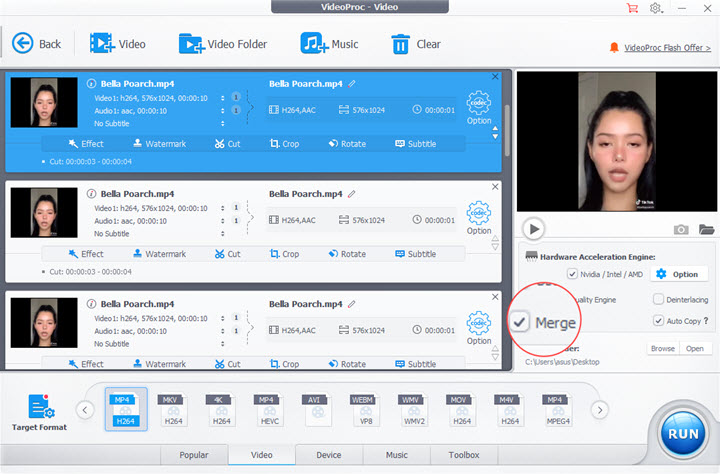Toggle the Merge checkbox

click(x=519, y=322)
